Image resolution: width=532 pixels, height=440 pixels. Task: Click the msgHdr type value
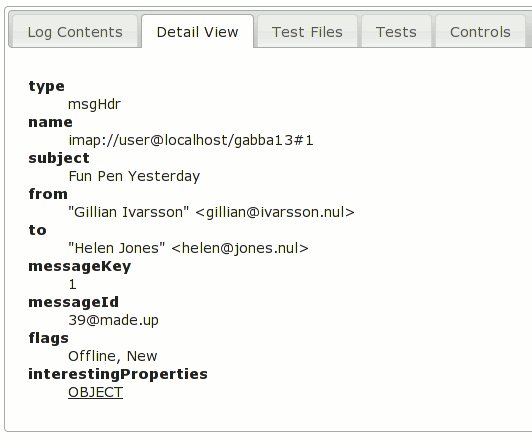pos(94,104)
